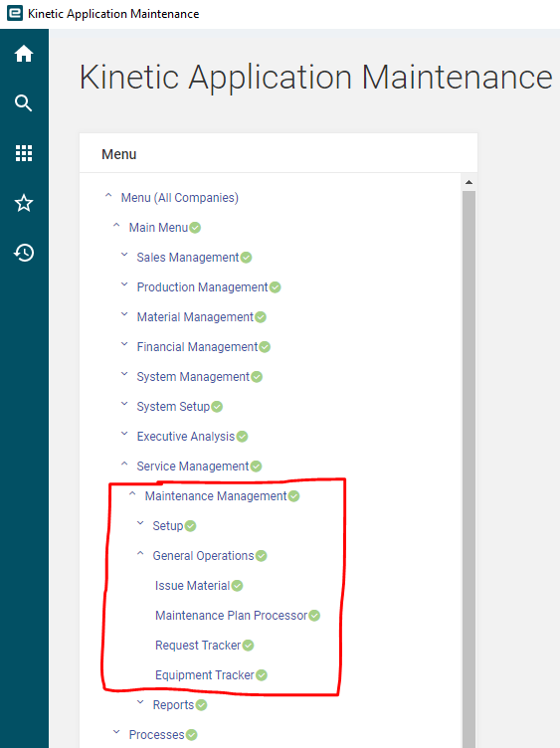This screenshot has width=560, height=748.
Task: Click green check beside Equipment Tracker
Action: pos(261,675)
